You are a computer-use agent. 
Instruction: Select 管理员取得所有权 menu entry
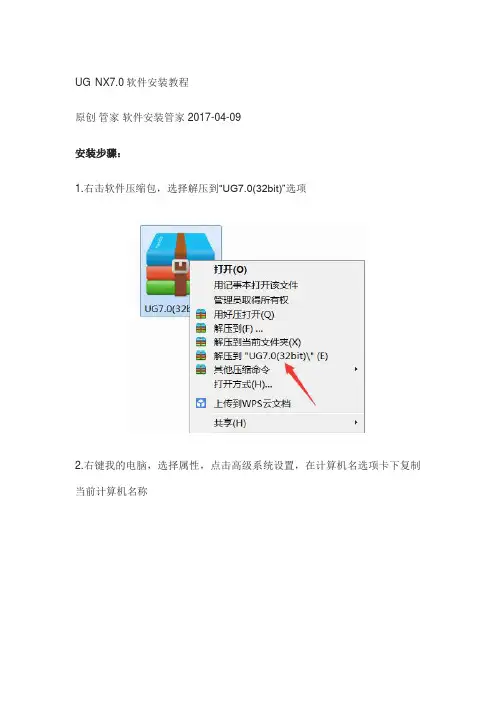251,300
